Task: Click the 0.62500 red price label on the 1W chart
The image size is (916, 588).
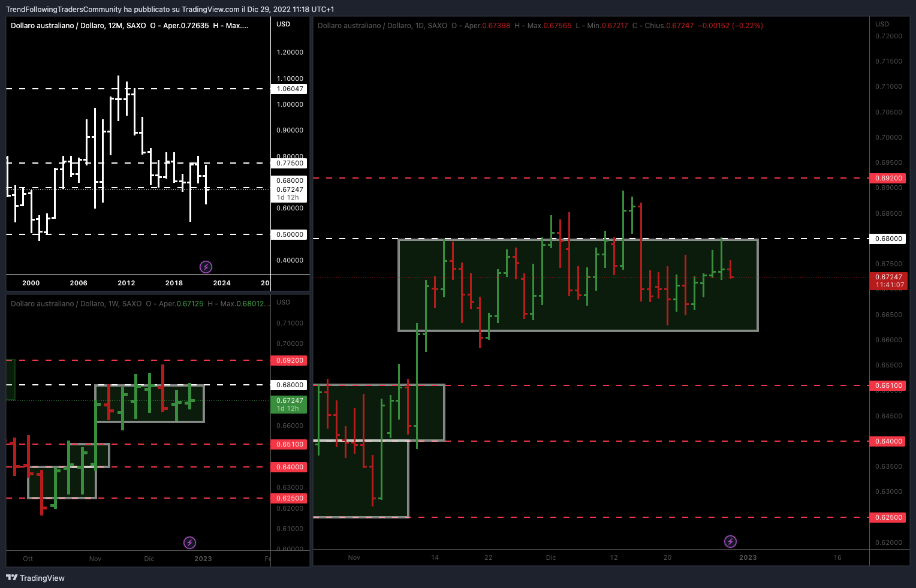Action: point(290,498)
